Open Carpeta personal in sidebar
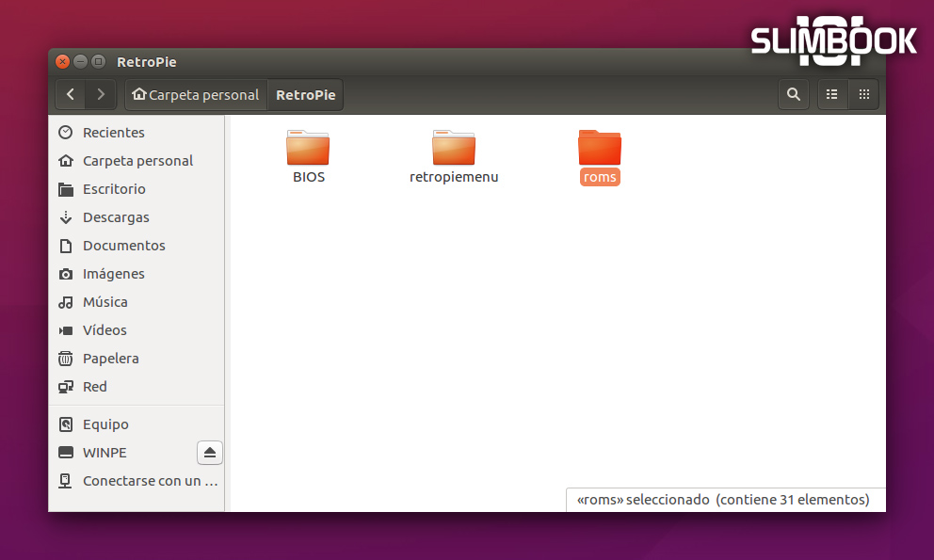 (x=137, y=161)
